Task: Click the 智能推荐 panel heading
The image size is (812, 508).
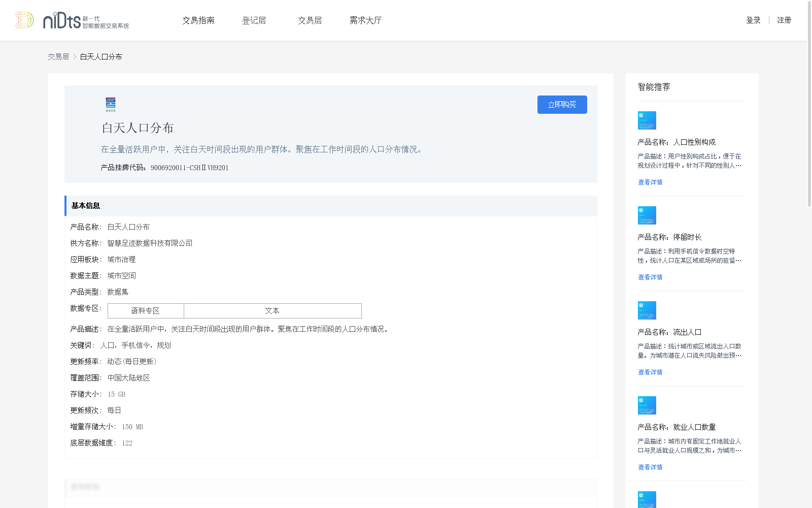Action: (x=654, y=87)
